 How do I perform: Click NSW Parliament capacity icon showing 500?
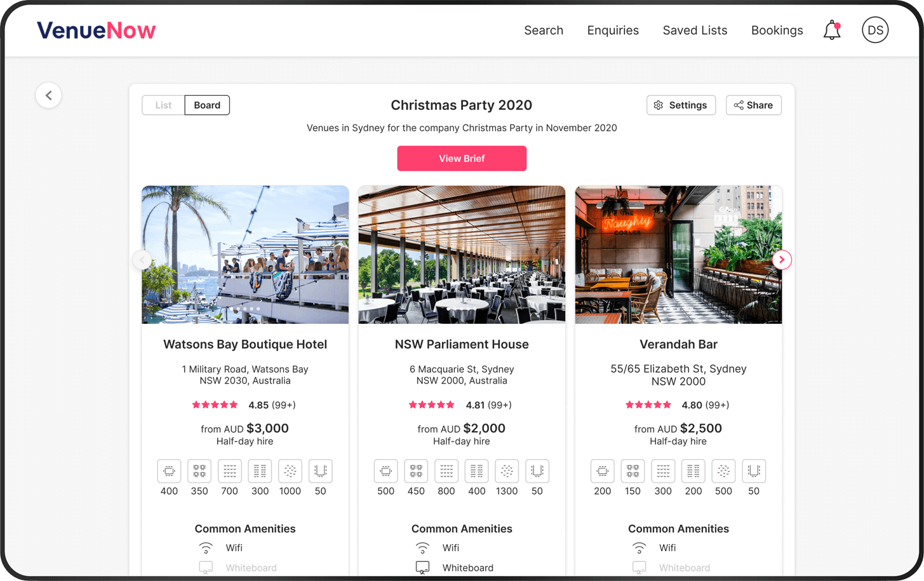385,471
